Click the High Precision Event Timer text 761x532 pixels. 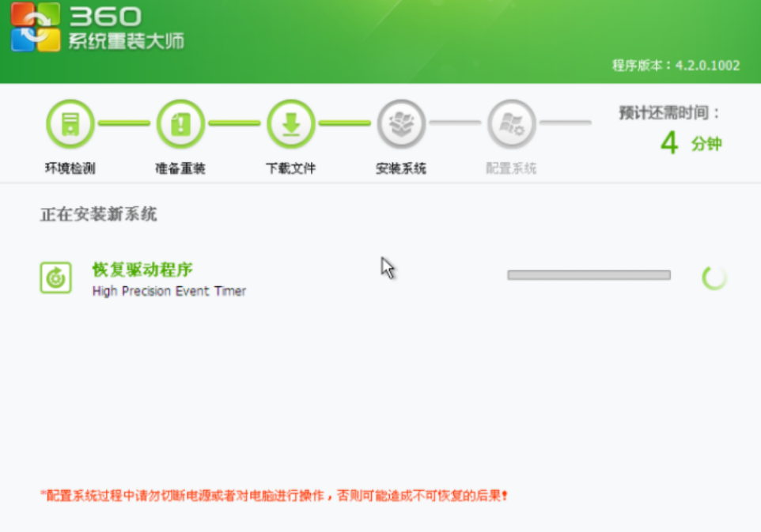tap(169, 291)
